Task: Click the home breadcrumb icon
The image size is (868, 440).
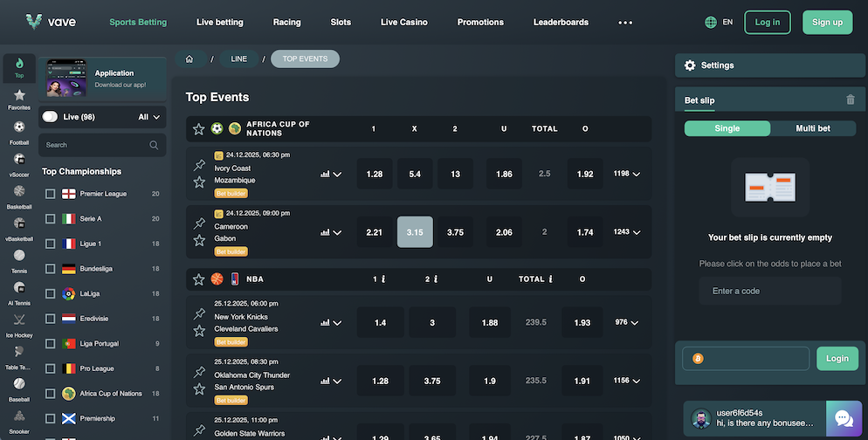Action: pyautogui.click(x=189, y=58)
